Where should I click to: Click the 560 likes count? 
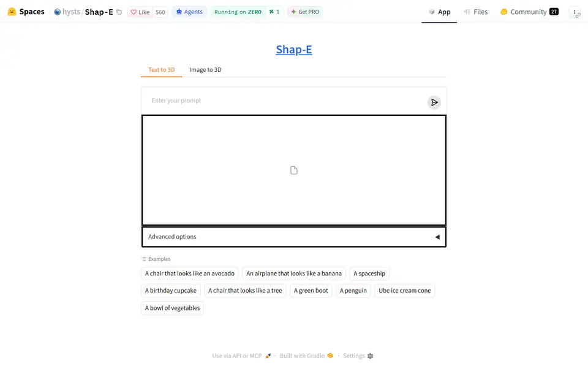[160, 12]
